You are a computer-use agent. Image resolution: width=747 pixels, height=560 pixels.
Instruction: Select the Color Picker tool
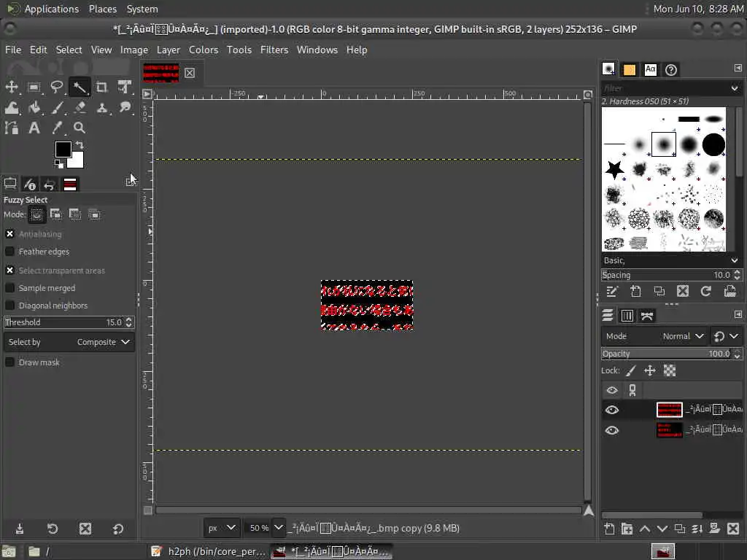57,128
